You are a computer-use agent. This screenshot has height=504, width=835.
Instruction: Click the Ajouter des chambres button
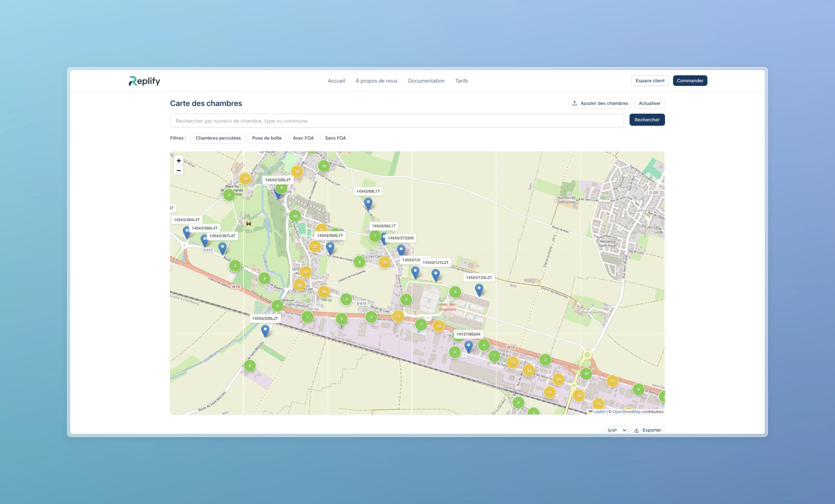click(600, 103)
